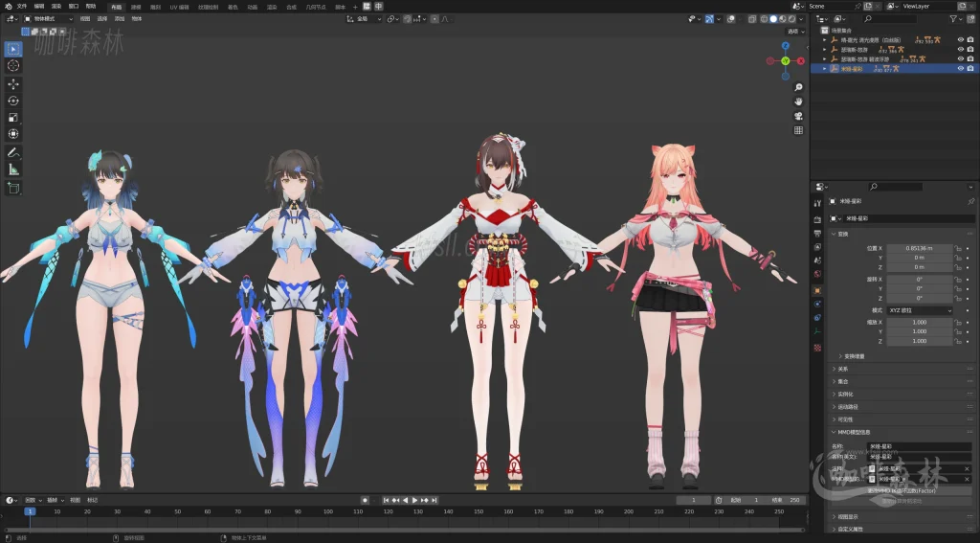Screen dimensions: 980x543
Task: Hide 晴-霞光 object with eye icon
Action: pos(961,39)
